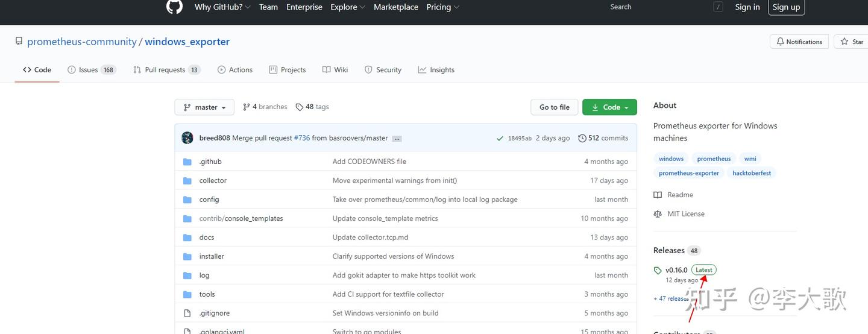This screenshot has height=334, width=868.
Task: Click the prometheus-exporter topic tag
Action: coord(689,173)
